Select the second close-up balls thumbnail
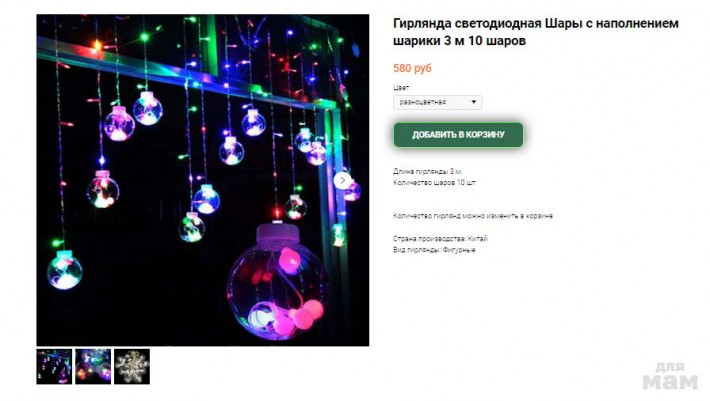This screenshot has width=710, height=401. click(x=93, y=367)
